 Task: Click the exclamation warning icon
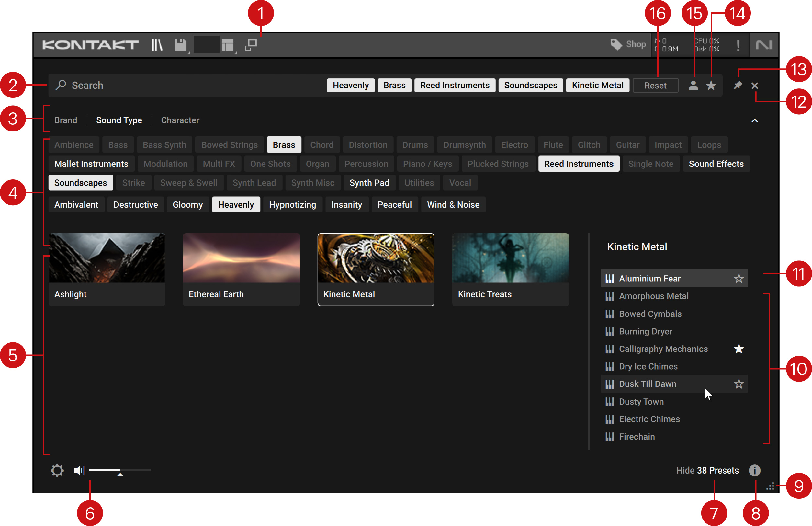tap(738, 45)
